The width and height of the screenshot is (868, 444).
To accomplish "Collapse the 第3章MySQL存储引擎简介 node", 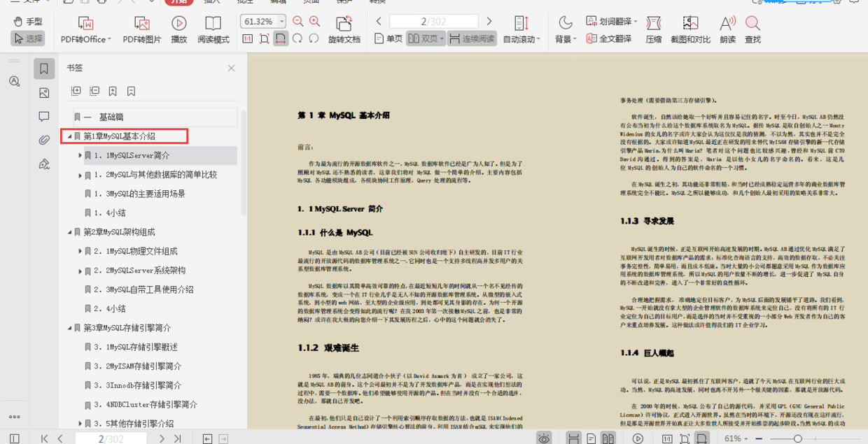I will click(69, 328).
